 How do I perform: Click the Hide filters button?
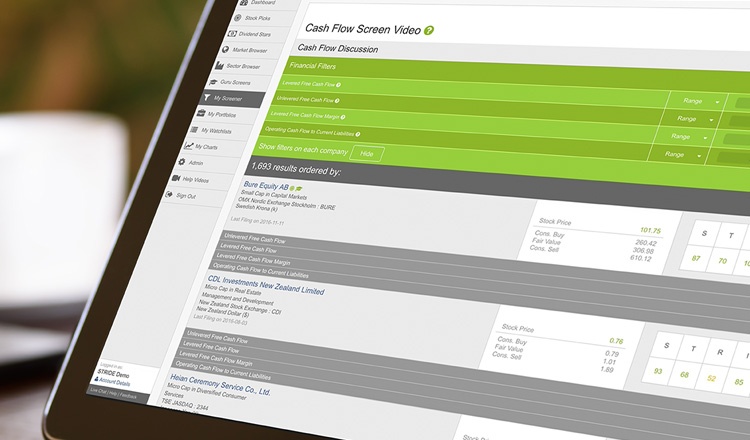366,154
